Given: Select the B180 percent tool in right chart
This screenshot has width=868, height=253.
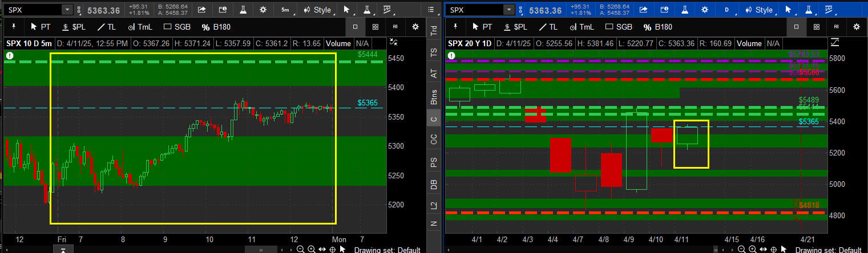Looking at the screenshot, I should point(657,27).
